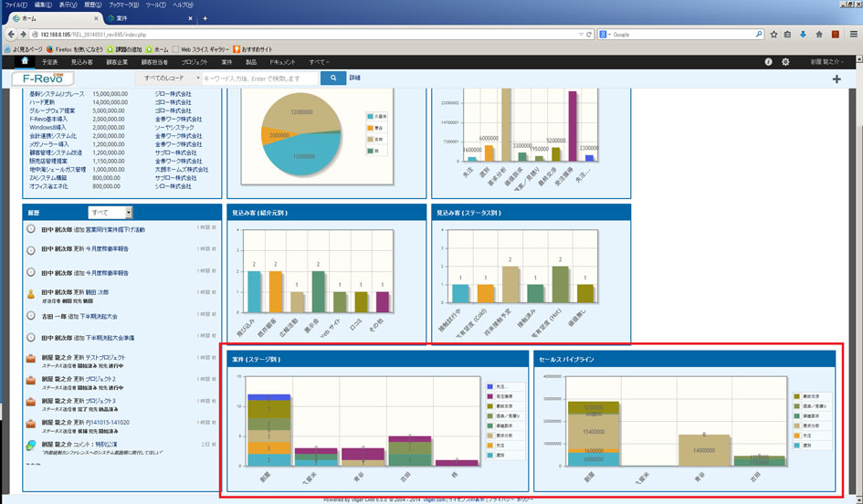
Task: Expand the user account menu 釧屋 龍之介
Action: 826,62
